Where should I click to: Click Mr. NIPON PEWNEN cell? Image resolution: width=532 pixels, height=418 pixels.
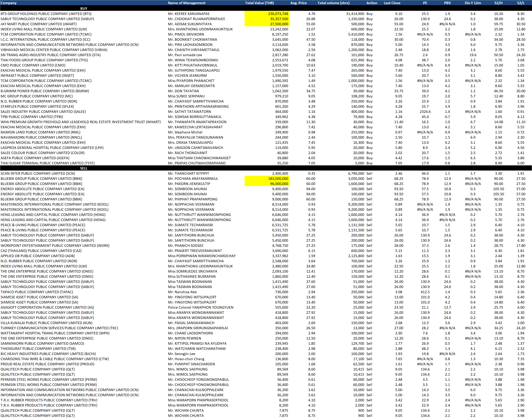184,338
